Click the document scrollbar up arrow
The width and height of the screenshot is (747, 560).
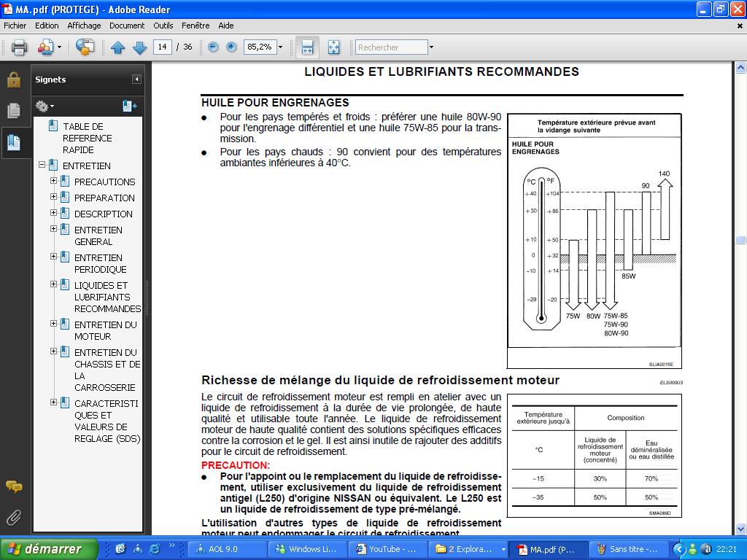click(741, 67)
